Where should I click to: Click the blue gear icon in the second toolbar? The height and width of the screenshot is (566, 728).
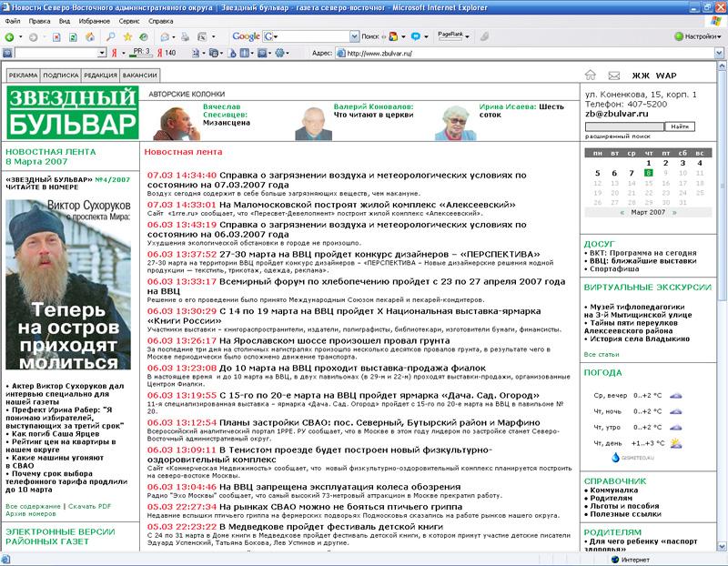coord(279,53)
